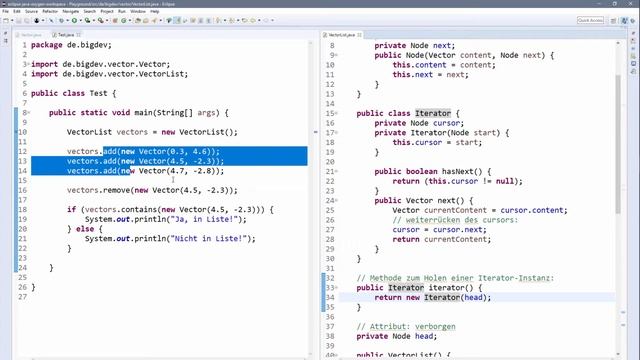
Task: Open the New wizard dropdown arrow
Action: tap(12, 20)
